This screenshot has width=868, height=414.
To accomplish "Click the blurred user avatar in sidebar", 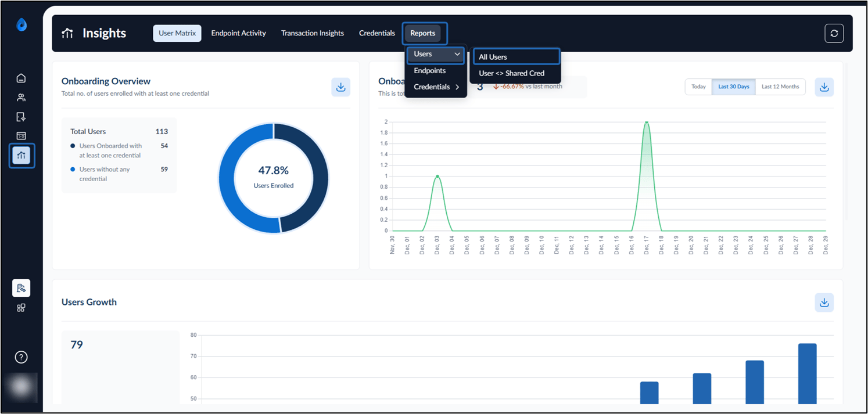I will point(21,388).
